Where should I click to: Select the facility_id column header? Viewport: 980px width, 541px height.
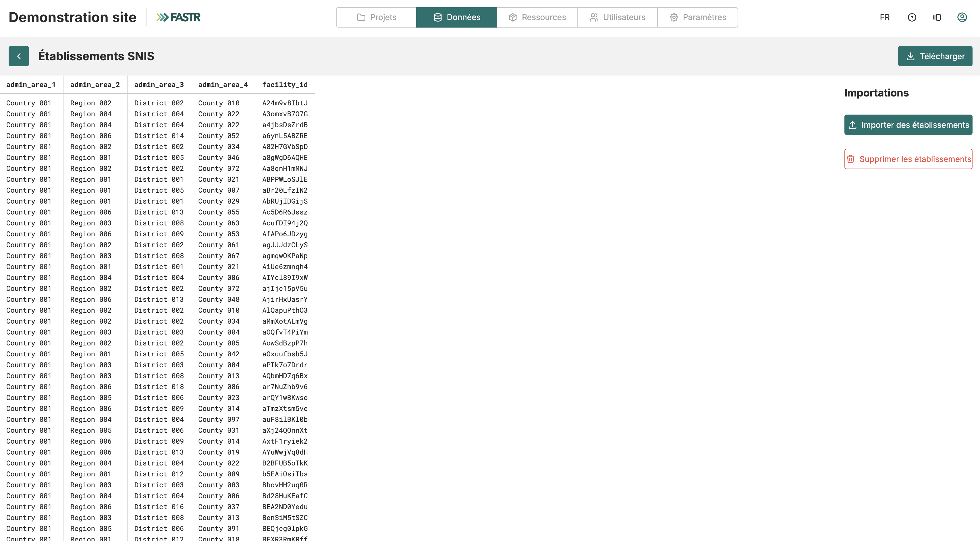click(285, 84)
